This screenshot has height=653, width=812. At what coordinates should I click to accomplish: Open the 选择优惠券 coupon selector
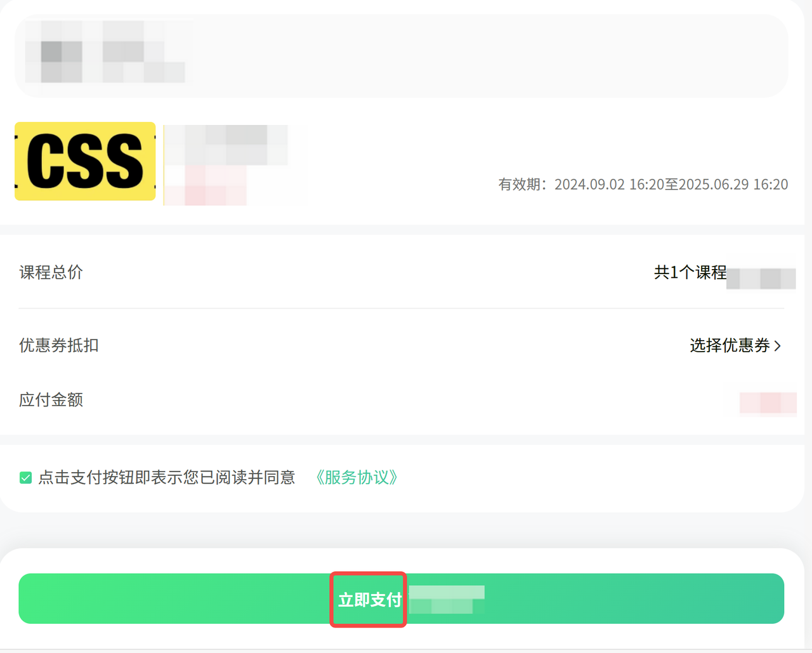(735, 345)
